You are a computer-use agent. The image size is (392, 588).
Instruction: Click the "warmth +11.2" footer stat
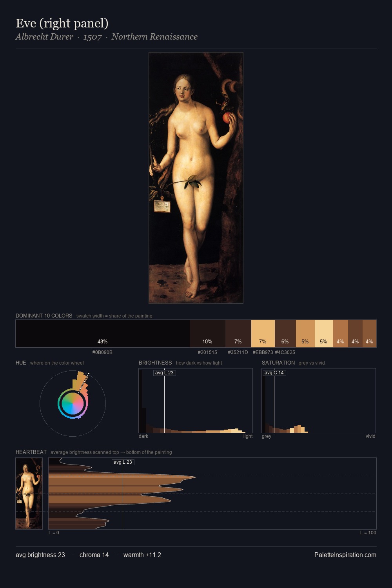pos(142,555)
